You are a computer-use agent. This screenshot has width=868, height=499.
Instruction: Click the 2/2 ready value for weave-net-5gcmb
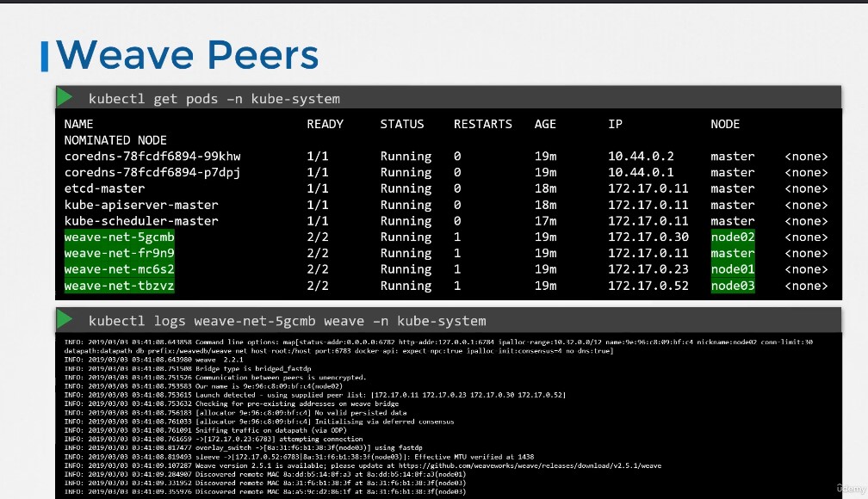318,237
